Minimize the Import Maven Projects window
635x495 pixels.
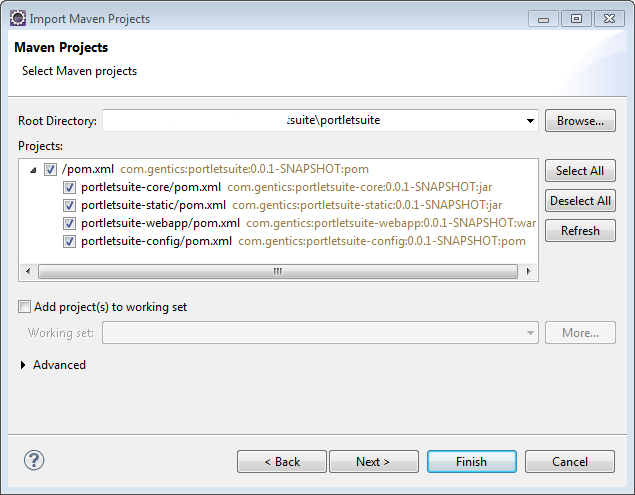pos(543,19)
